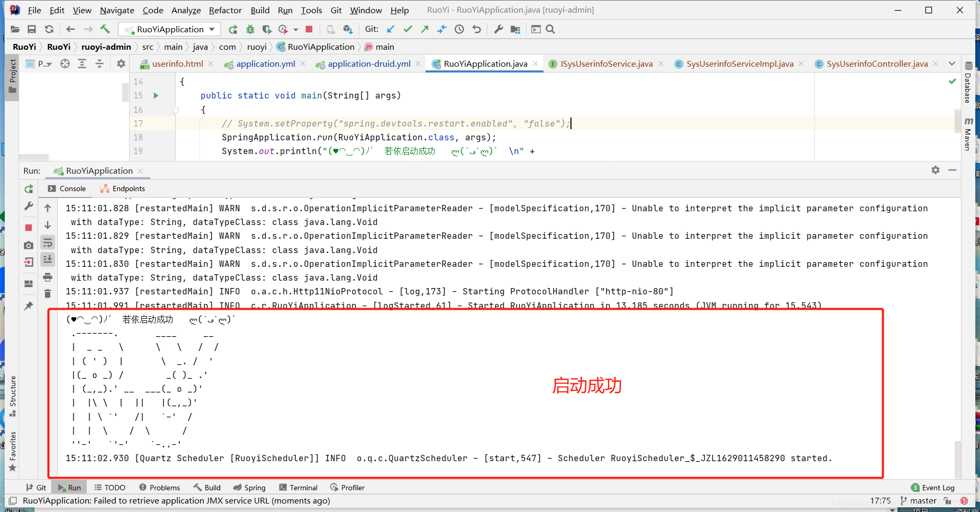Open the Refactor menu
This screenshot has width=980, height=512.
225,10
